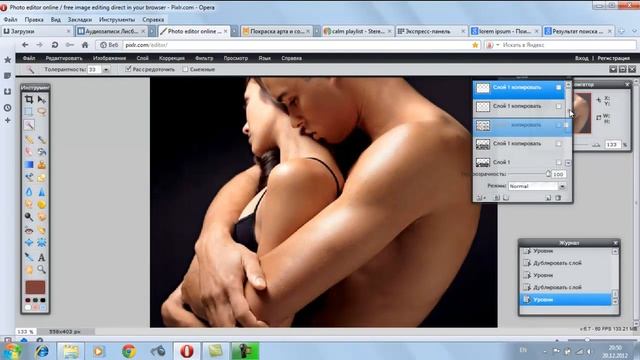Select the Bloat tool
640x360 pixels.
coord(29,243)
